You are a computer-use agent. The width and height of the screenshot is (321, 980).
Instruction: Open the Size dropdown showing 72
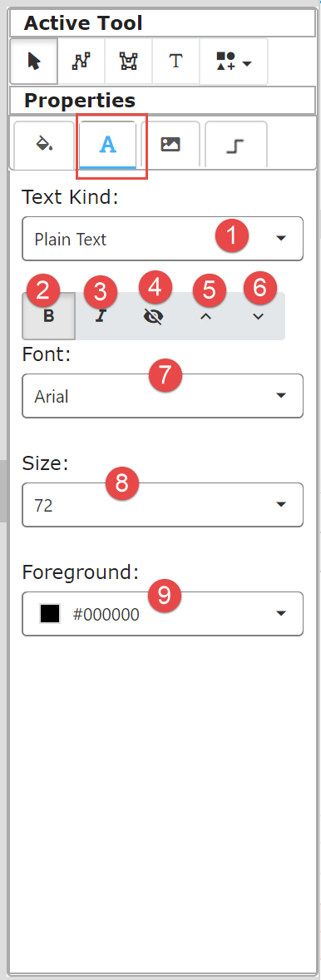[x=162, y=505]
